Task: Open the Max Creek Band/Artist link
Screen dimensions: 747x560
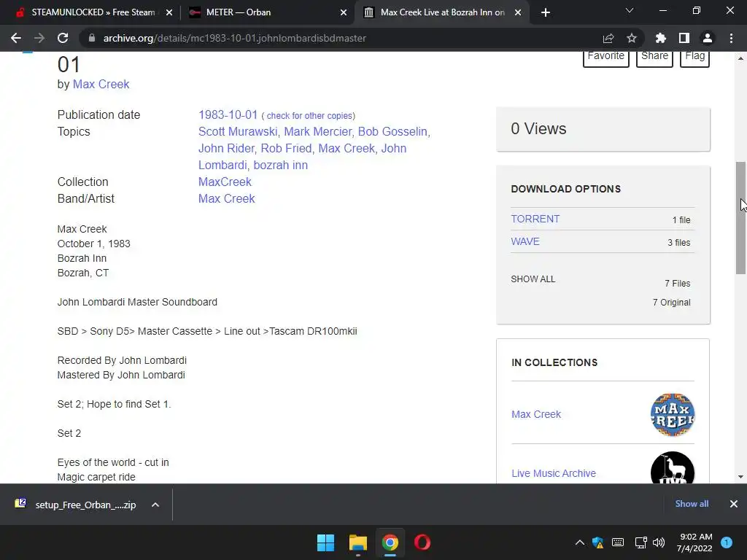Action: tap(227, 198)
